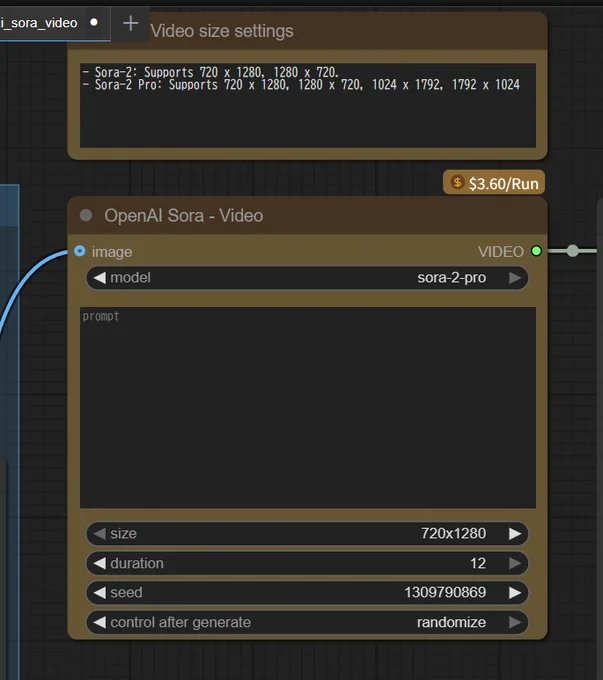Select the image input connector dot
This screenshot has width=603, height=680.
pos(80,251)
